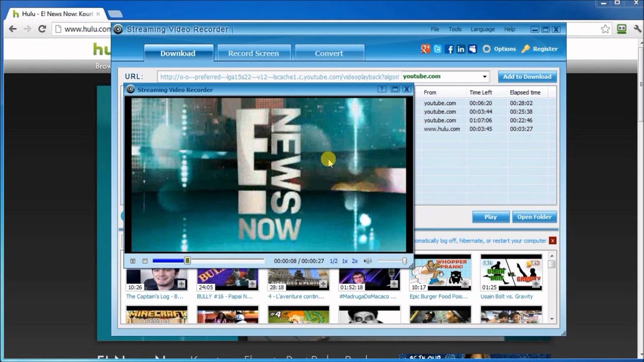Go forward in Chrome browser
644x362 pixels.
click(27, 29)
